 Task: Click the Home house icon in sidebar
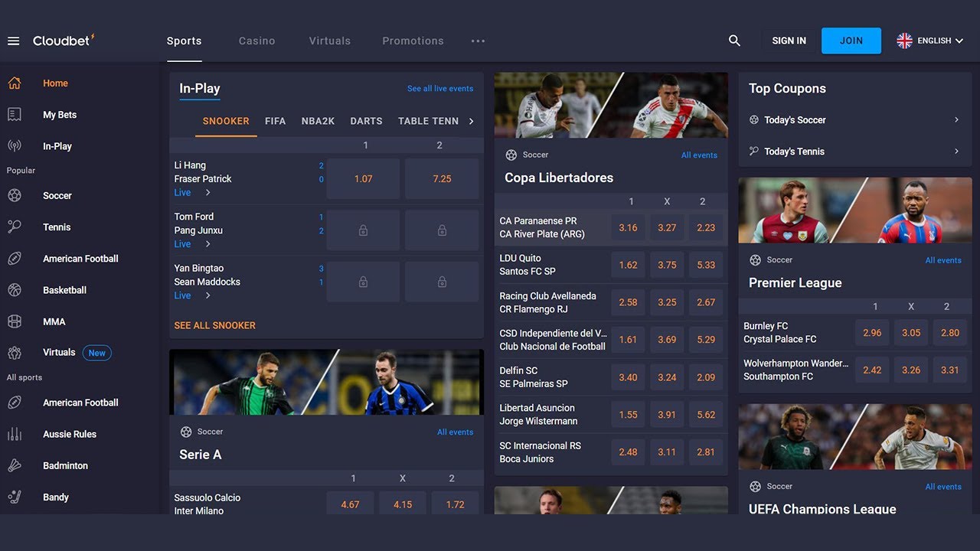click(15, 83)
